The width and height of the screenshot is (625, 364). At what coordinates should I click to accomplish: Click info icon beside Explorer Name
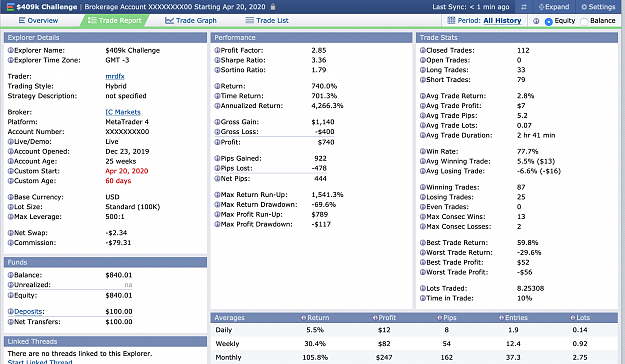pyautogui.click(x=11, y=50)
